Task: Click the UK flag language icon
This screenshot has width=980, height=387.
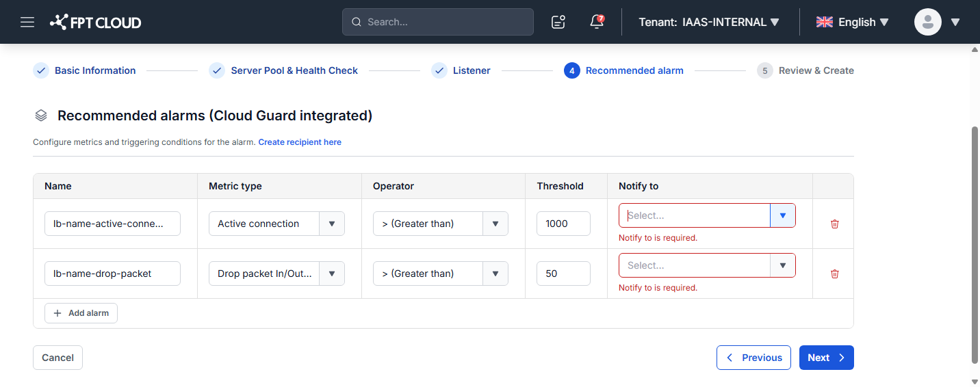Action: click(824, 22)
